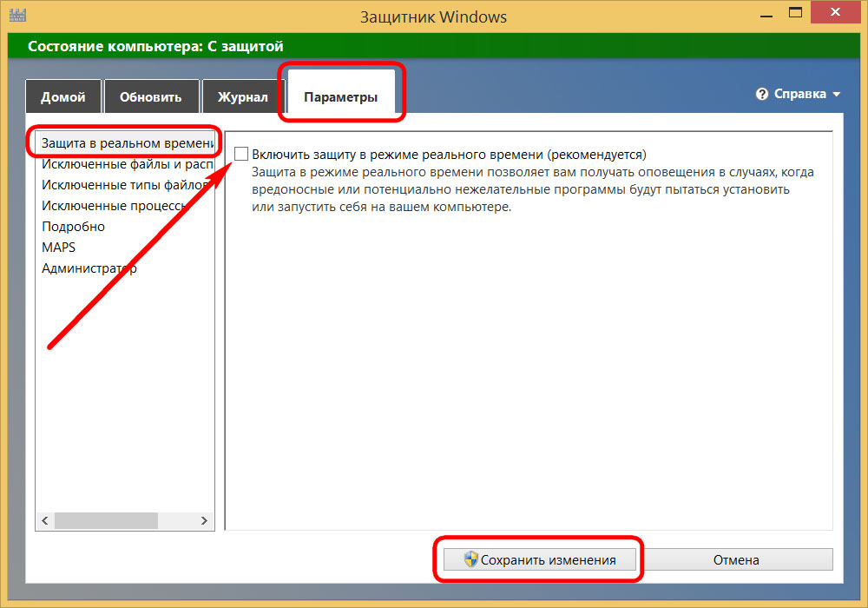Click the real-time protection description text

(533, 189)
